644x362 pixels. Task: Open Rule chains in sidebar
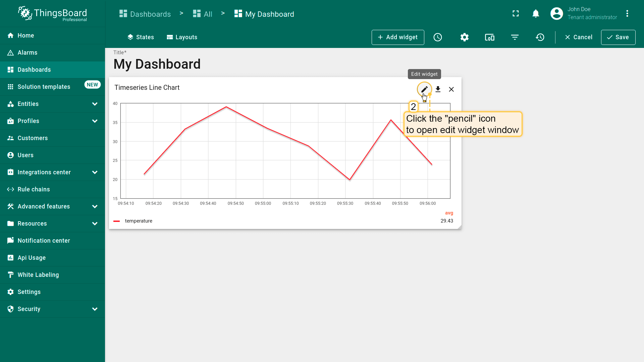(x=34, y=189)
